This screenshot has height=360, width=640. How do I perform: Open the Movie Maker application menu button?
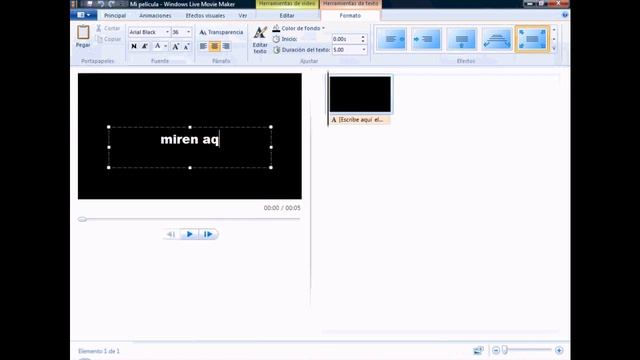tap(84, 15)
